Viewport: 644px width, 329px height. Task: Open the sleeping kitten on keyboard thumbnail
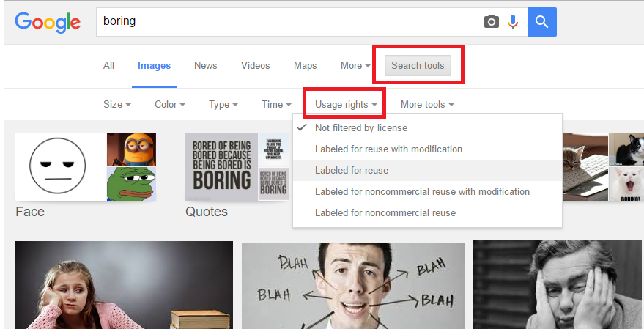(585, 167)
